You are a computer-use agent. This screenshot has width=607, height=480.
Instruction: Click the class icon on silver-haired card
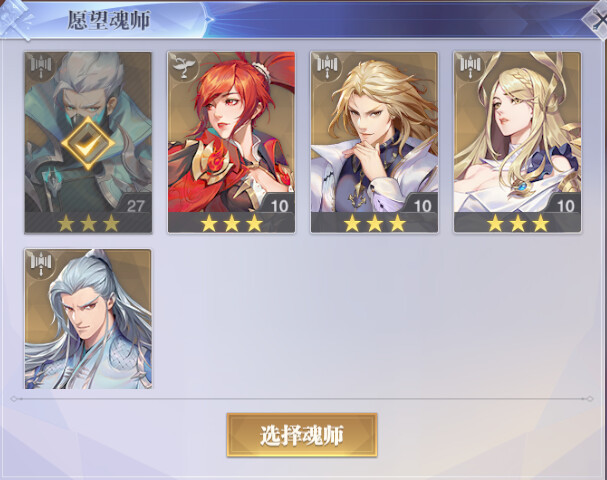point(41,264)
